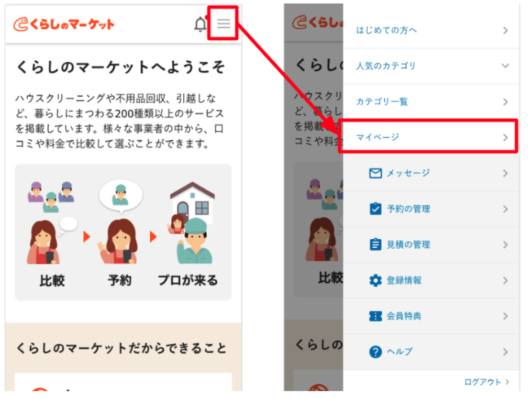The height and width of the screenshot is (398, 532).
Task: Open 登録情報 menu entry
Action: [x=431, y=280]
